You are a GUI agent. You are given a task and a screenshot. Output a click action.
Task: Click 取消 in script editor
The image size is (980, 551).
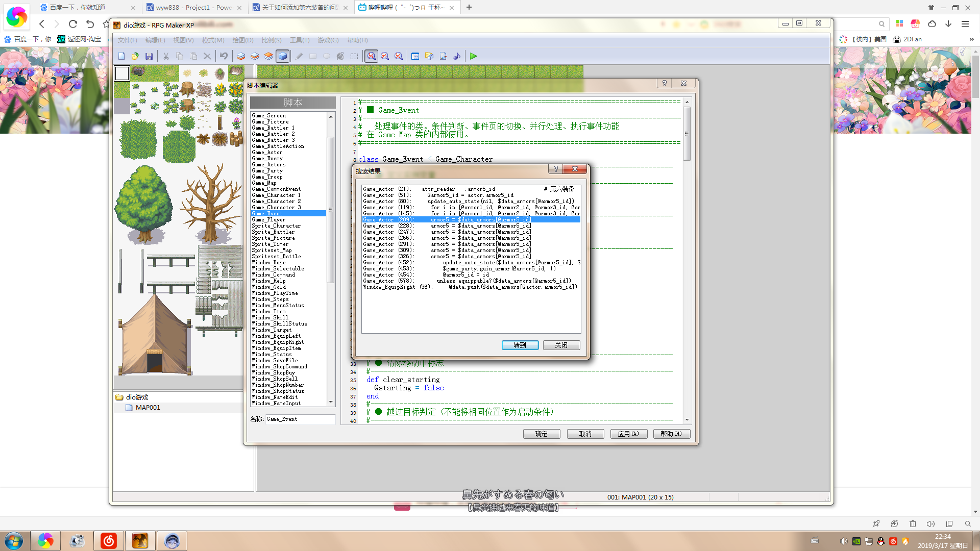coord(585,434)
